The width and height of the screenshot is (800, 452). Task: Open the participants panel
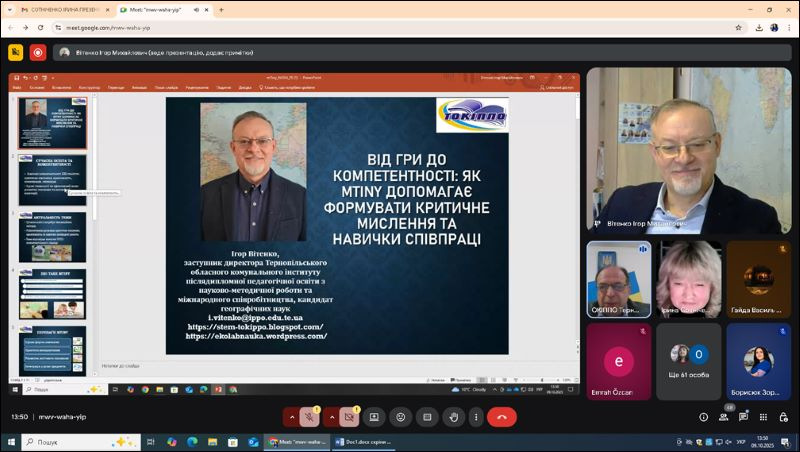724,417
